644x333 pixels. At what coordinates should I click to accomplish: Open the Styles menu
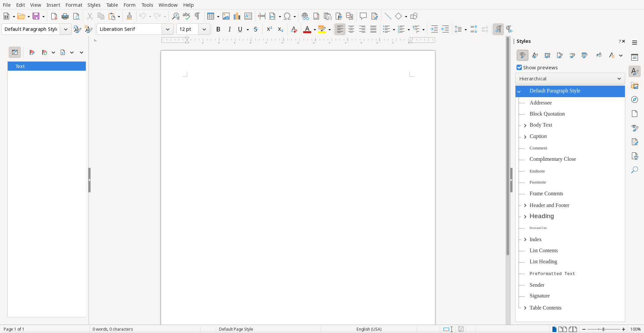click(94, 5)
